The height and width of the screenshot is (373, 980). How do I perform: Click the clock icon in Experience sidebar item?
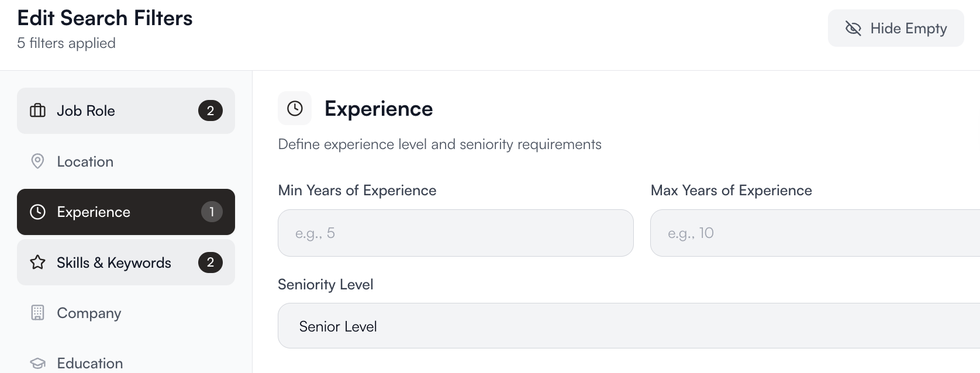tap(37, 212)
